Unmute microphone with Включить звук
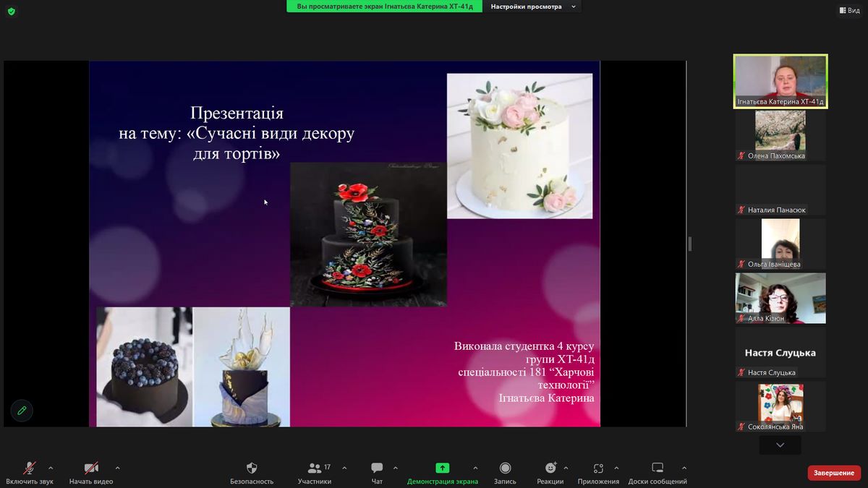 pos(30,468)
